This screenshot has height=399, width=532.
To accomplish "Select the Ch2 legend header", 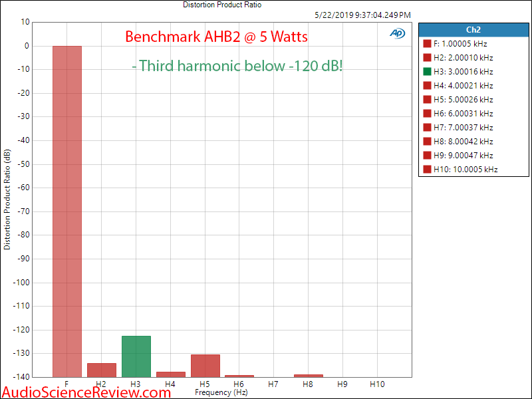I will pos(473,30).
